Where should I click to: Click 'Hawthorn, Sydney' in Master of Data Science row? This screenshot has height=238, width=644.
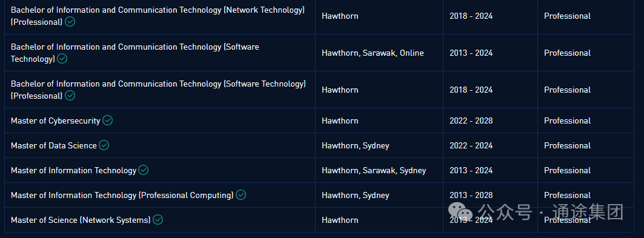pyautogui.click(x=355, y=146)
